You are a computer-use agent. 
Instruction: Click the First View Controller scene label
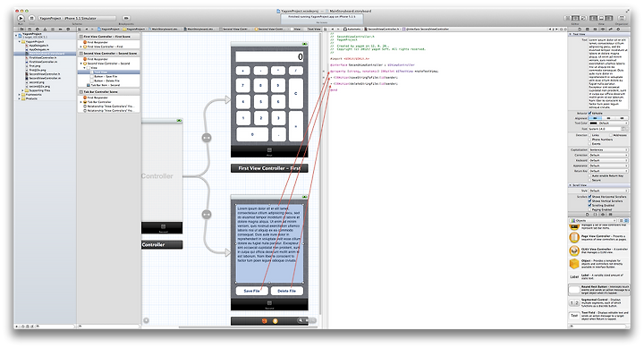coord(269,168)
